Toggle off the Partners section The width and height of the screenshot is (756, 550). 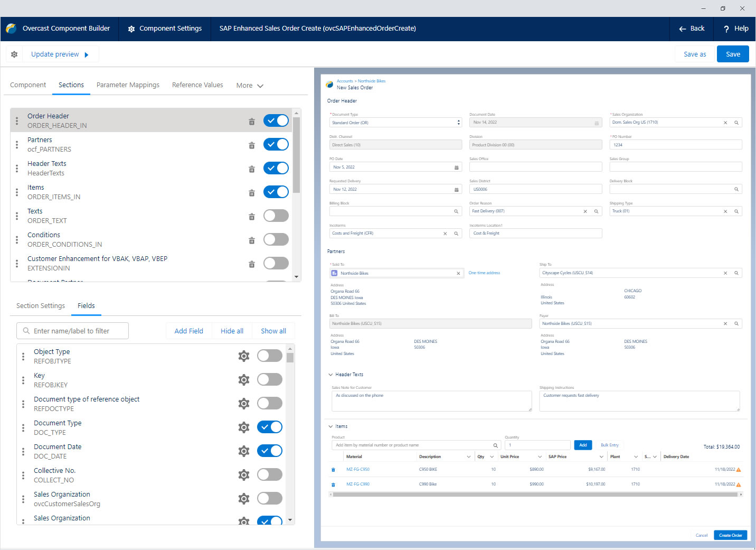point(276,144)
